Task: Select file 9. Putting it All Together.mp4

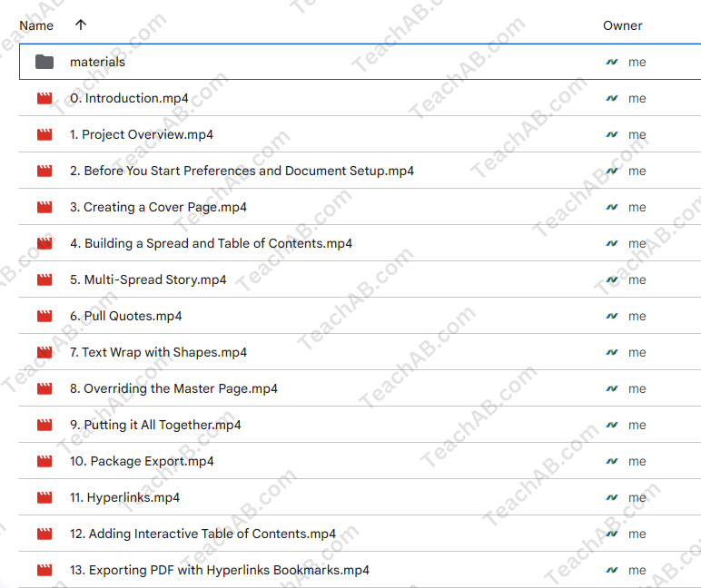Action: 155,425
